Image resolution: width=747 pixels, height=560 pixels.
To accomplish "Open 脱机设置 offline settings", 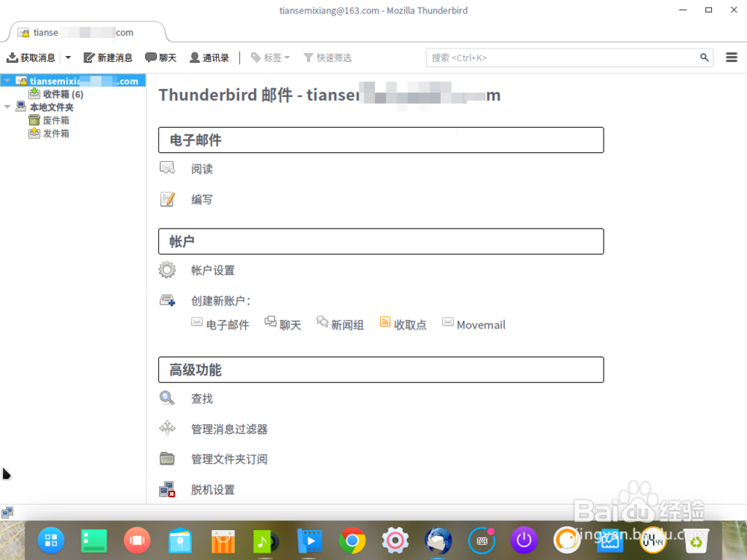I will tap(213, 490).
